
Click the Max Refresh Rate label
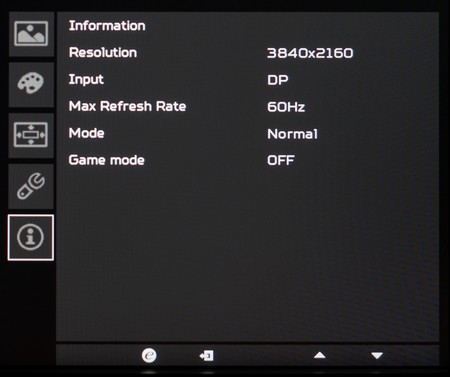tap(127, 106)
